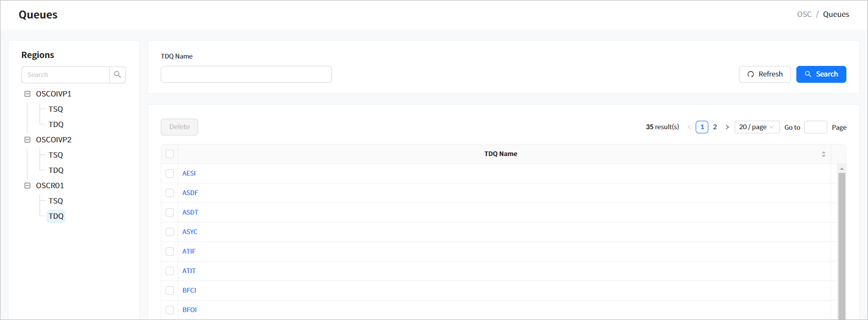Click the table's vertical scrollbar
The height and width of the screenshot is (320, 868).
pyautogui.click(x=841, y=243)
